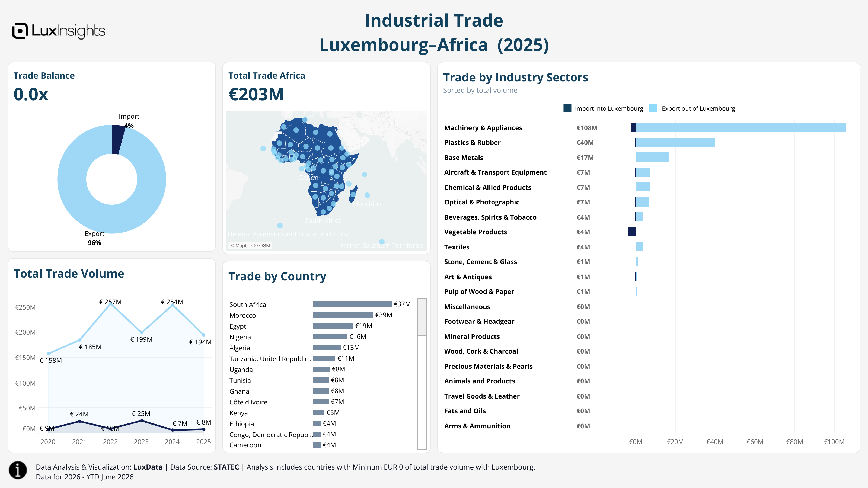
Task: Click the Aircraft & Transport Equipment label
Action: tap(495, 172)
